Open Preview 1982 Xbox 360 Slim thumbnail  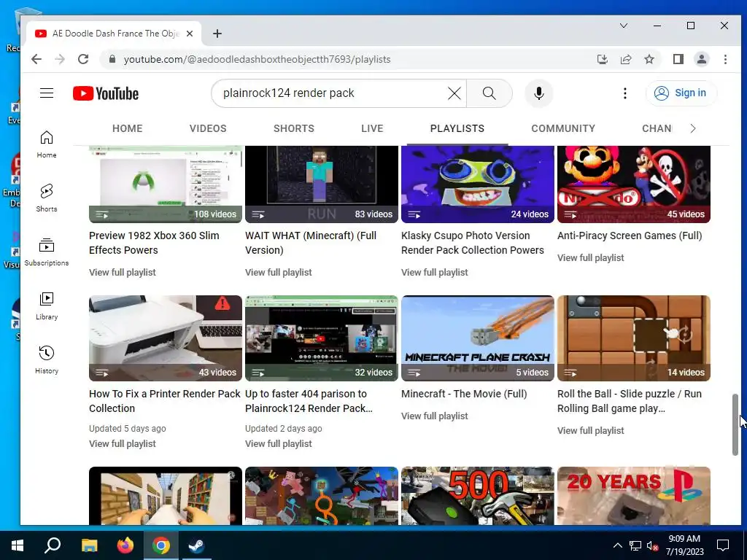pos(166,184)
